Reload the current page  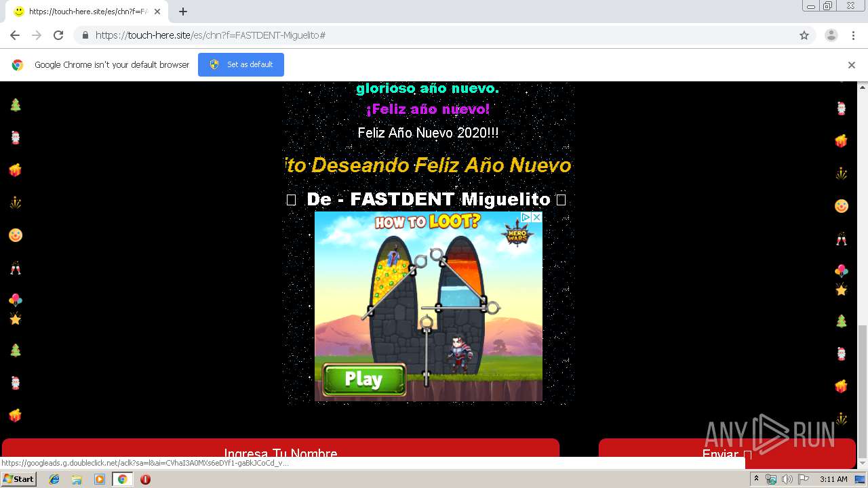coord(58,35)
